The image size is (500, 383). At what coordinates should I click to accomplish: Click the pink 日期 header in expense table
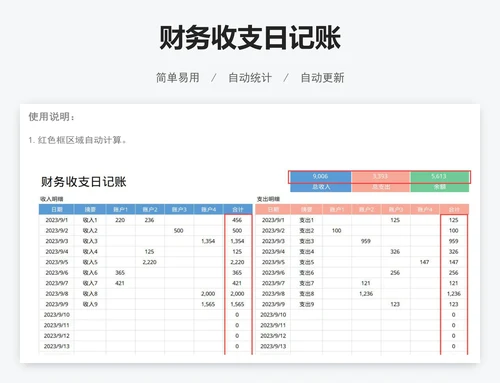273,209
